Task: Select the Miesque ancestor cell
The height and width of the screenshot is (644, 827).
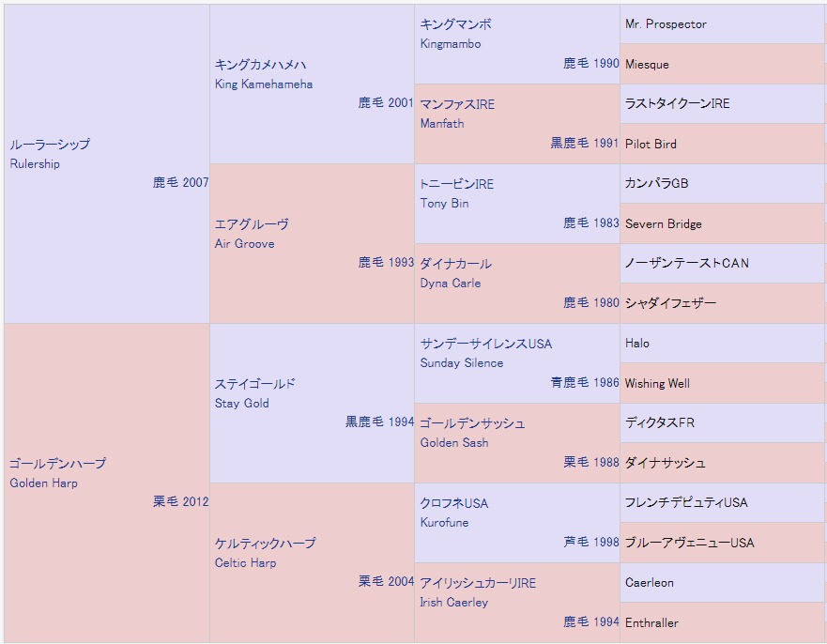Action: point(647,65)
